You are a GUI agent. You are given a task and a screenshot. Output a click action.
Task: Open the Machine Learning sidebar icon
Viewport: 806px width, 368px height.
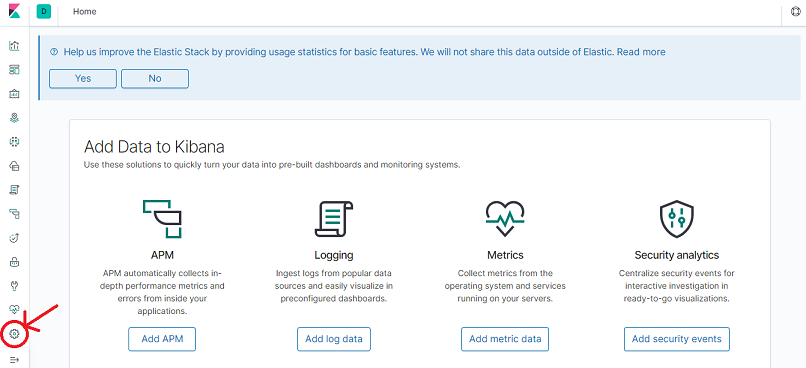coord(14,141)
